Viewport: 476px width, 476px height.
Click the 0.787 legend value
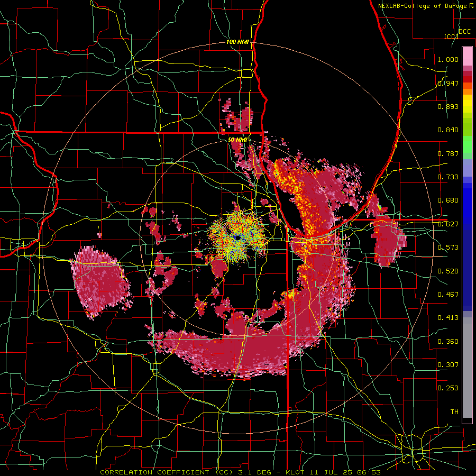click(448, 153)
